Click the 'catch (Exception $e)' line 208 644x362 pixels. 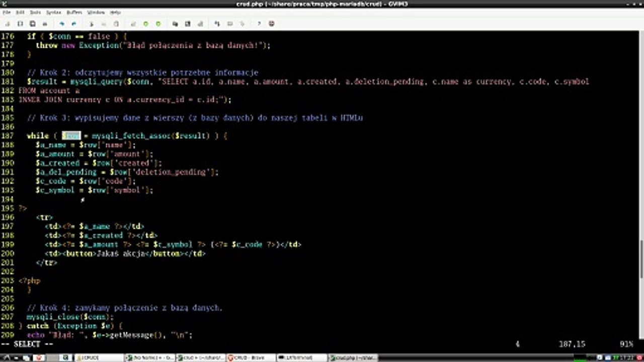click(x=70, y=326)
